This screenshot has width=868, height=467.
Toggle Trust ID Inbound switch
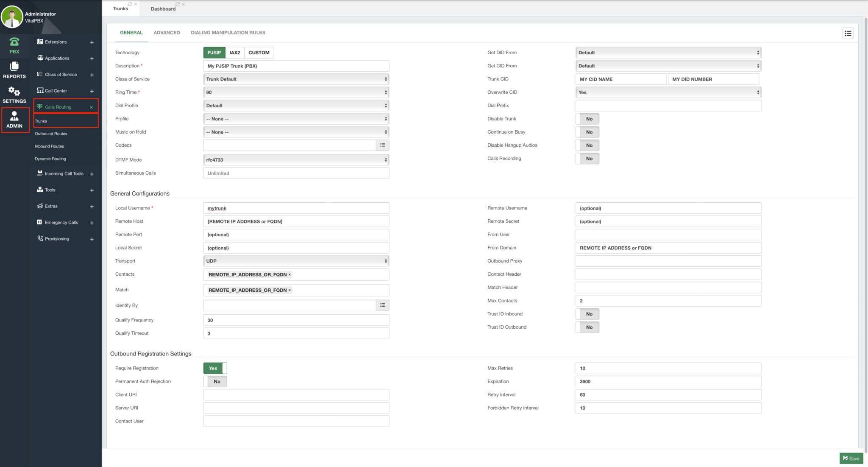coord(587,314)
